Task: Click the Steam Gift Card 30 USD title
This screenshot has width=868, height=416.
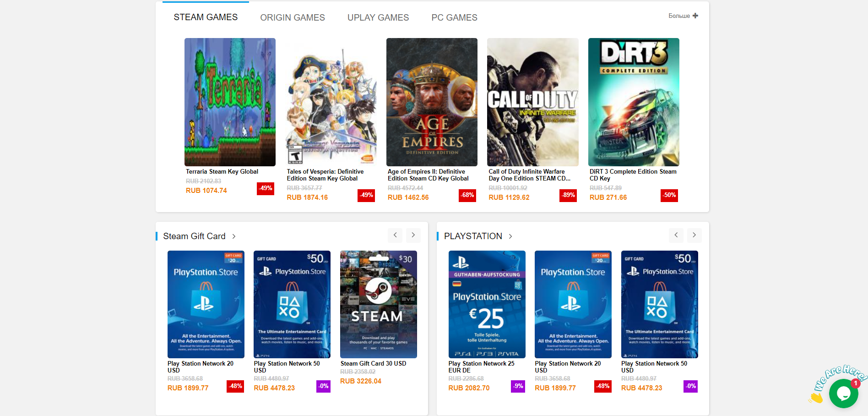Action: [x=373, y=364]
